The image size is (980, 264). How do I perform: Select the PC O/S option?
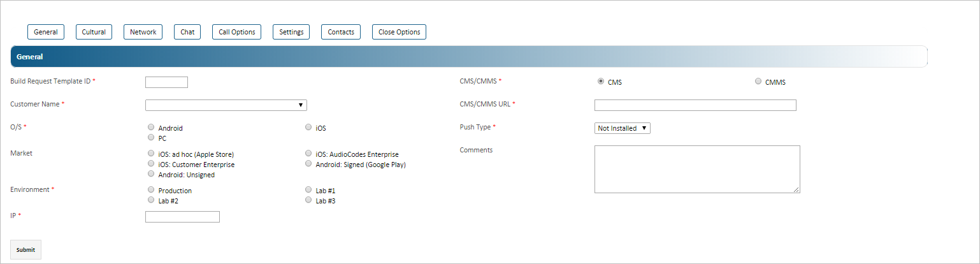click(151, 137)
